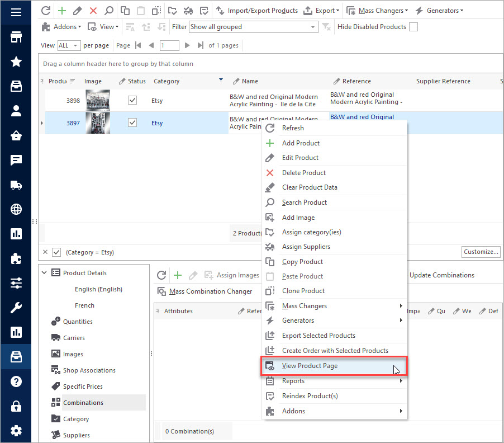Image resolution: width=504 pixels, height=443 pixels.
Task: Click the refresh icon in Combinations toolbar
Action: [161, 275]
